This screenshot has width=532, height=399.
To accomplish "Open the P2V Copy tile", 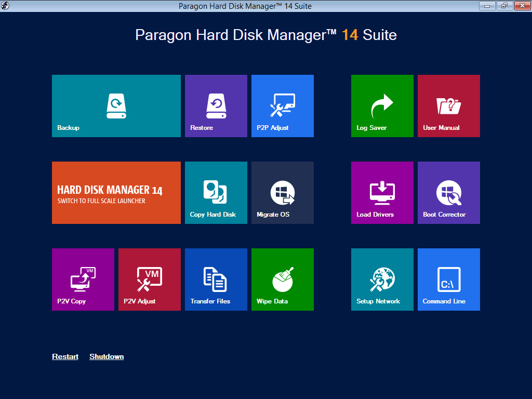I will click(83, 279).
